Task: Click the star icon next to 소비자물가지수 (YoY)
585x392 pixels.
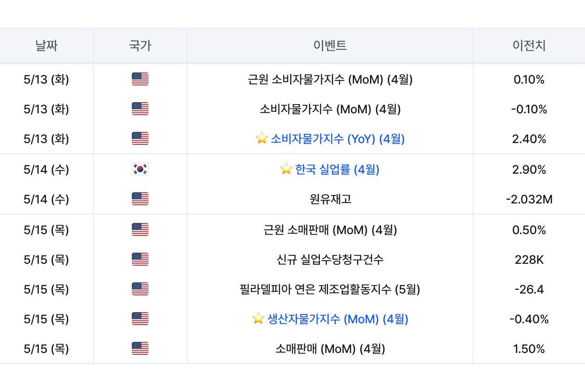Action: 262,138
